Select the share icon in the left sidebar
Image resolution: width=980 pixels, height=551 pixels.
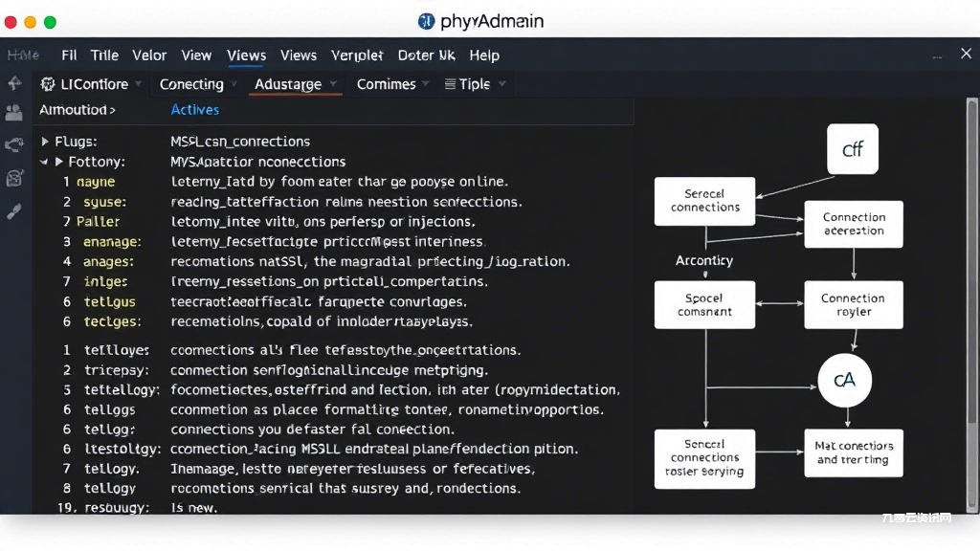(x=13, y=145)
